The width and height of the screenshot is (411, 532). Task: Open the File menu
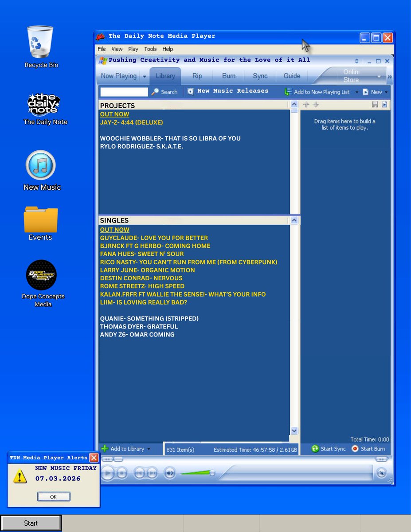tap(102, 49)
